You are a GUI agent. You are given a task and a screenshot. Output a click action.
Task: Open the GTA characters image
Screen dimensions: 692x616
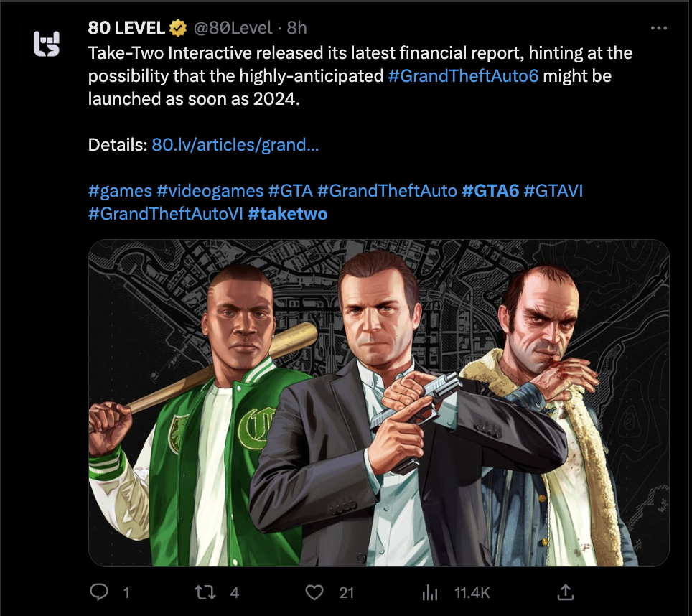pos(378,402)
